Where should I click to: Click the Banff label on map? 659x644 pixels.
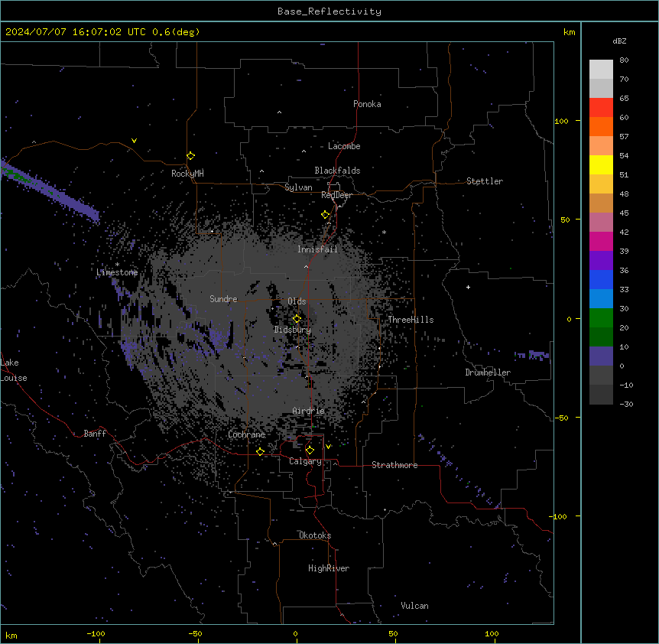click(x=95, y=434)
